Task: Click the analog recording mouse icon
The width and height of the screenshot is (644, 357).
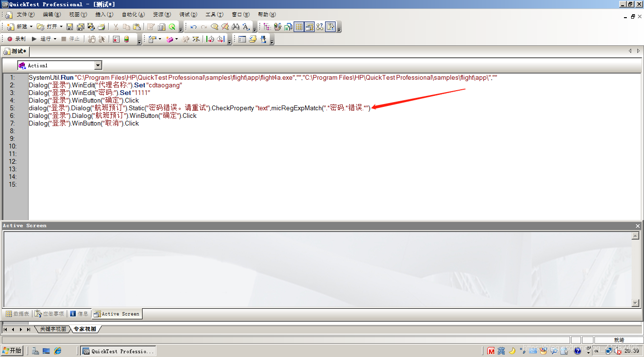Action: tap(92, 39)
